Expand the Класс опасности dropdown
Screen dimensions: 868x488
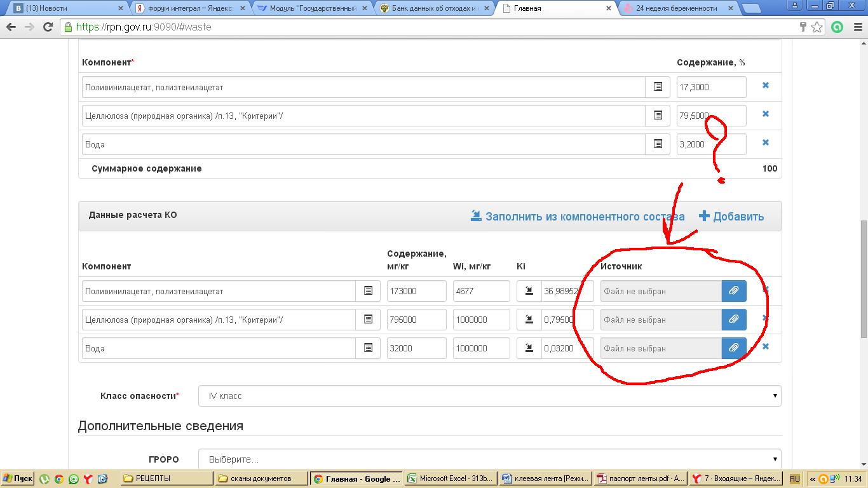[x=489, y=396]
